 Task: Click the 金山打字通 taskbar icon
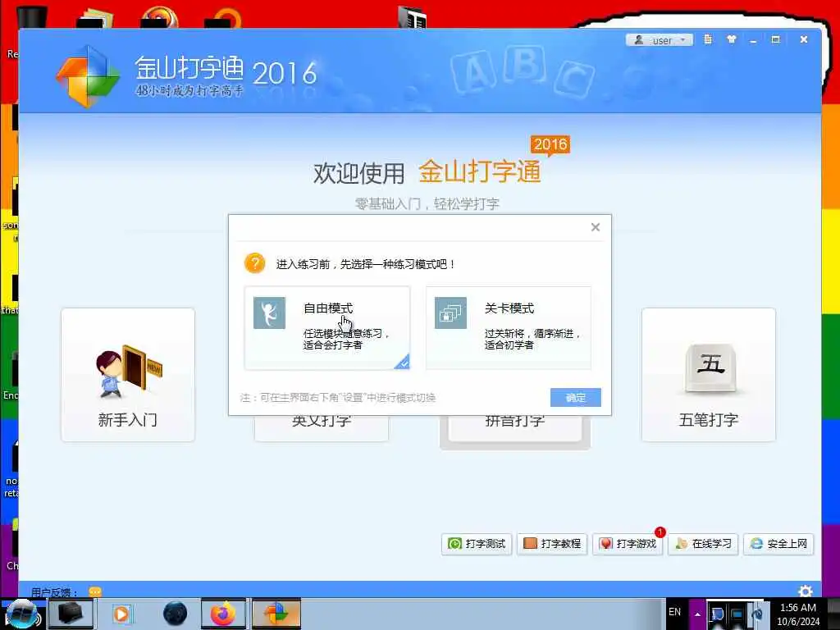click(x=276, y=614)
